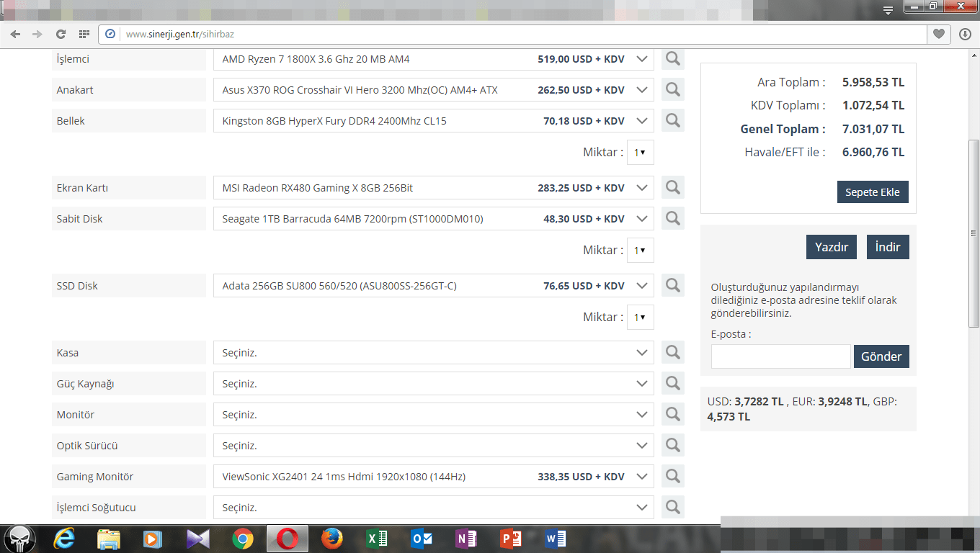This screenshot has height=553, width=980.
Task: Expand the MSI Radeon RX480 graphics card dropdown
Action: 434,188
